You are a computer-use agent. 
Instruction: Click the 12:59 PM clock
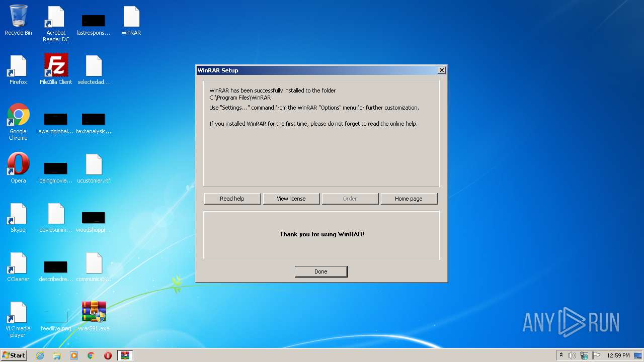618,355
